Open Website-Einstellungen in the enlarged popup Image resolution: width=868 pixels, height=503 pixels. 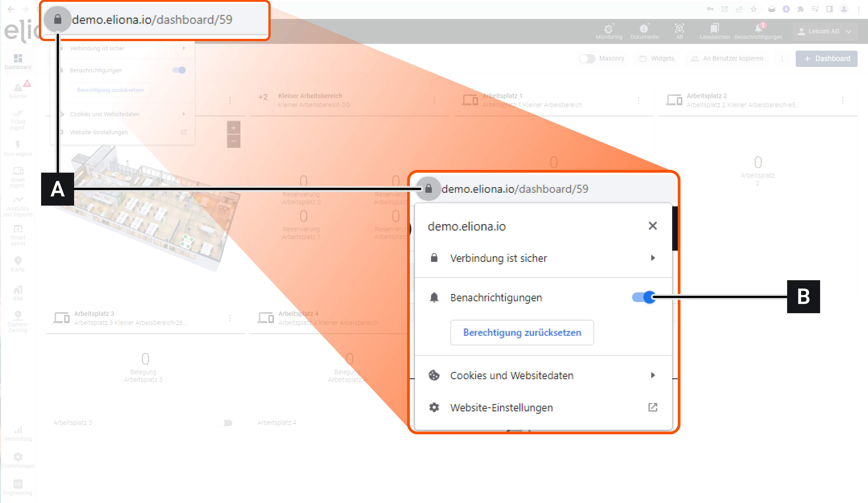(x=501, y=408)
